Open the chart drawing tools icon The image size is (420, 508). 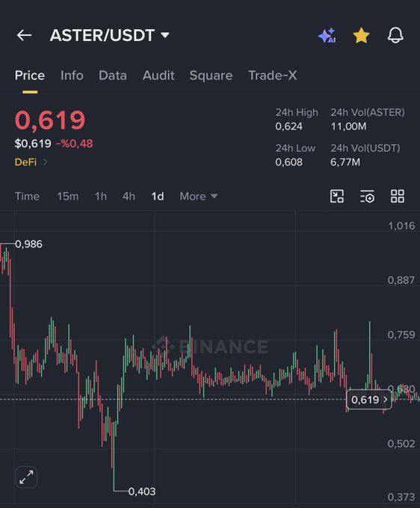(337, 196)
